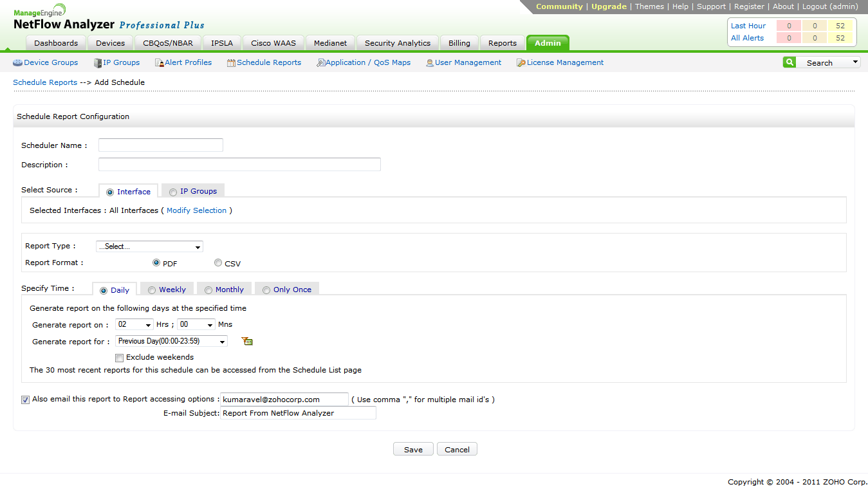Click the Save button
The image size is (868, 489).
413,450
